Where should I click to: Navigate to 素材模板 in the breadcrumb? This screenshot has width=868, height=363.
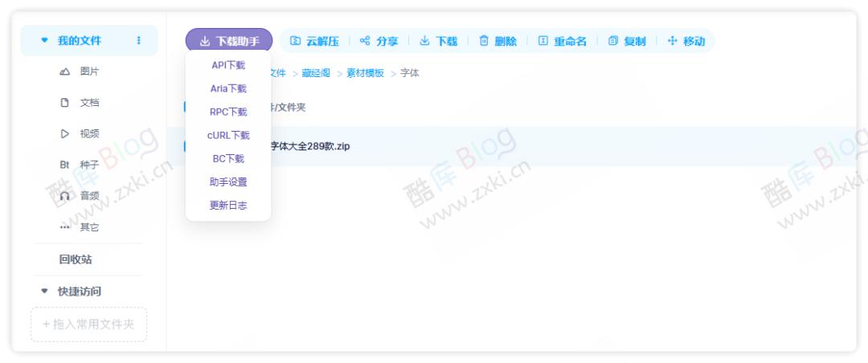click(366, 73)
